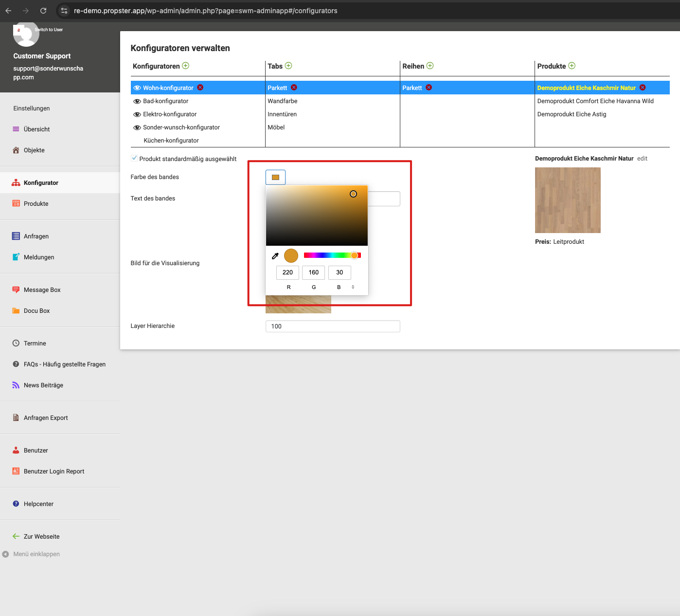The image size is (680, 616).
Task: Open Objekte in the sidebar
Action: click(34, 150)
